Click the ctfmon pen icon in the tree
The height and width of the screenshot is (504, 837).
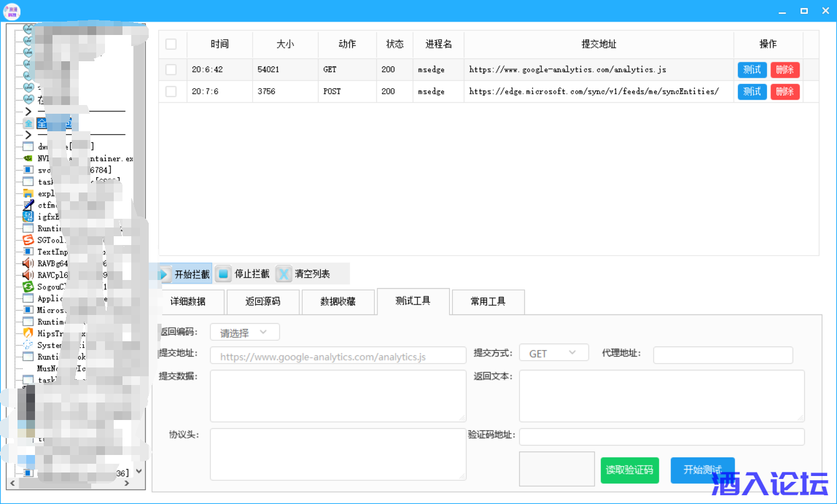pos(27,205)
